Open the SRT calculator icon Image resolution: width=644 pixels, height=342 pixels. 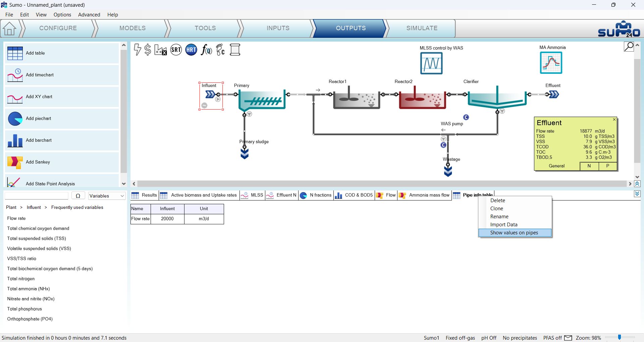176,50
